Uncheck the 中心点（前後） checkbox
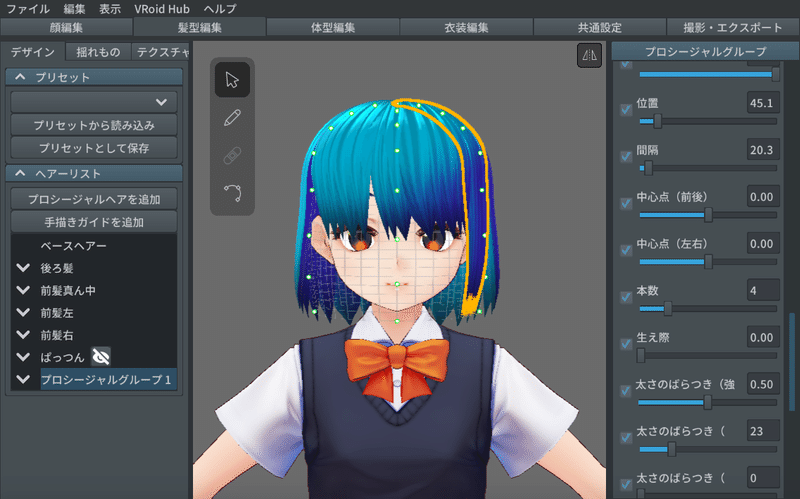 tap(626, 203)
